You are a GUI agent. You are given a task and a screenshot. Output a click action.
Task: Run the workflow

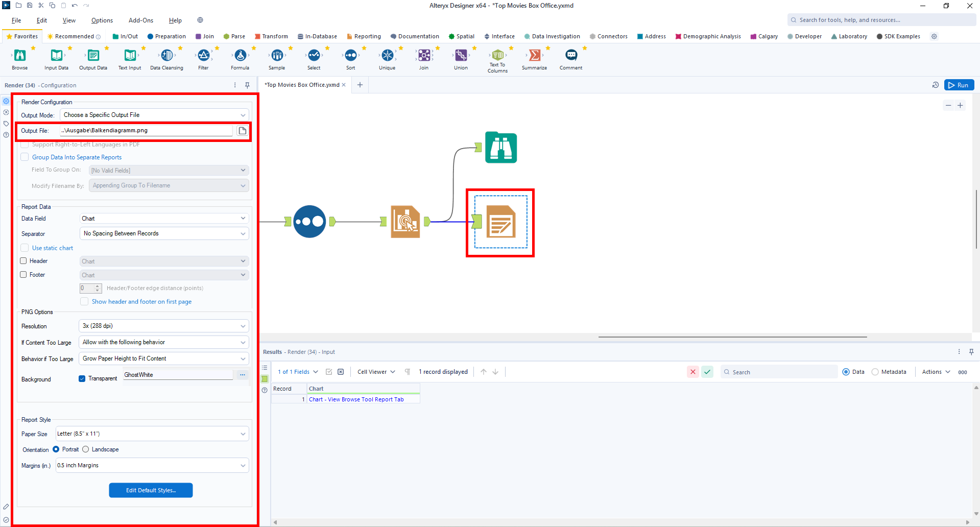959,85
